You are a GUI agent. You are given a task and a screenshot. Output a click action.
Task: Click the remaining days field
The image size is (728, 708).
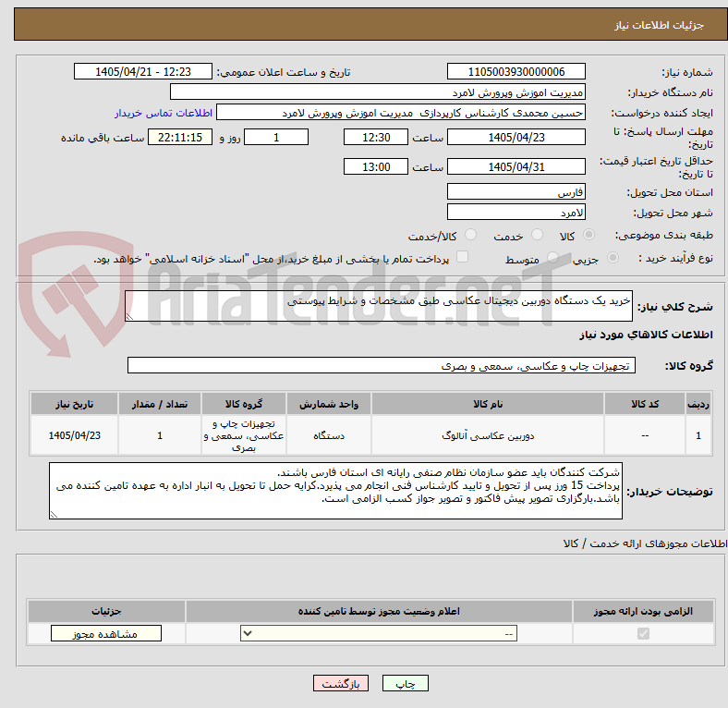point(276,138)
